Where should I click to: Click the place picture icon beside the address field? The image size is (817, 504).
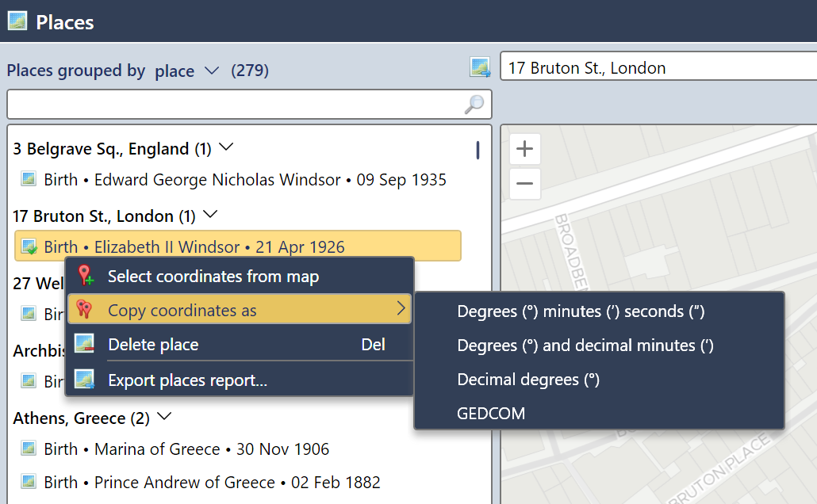pyautogui.click(x=480, y=67)
